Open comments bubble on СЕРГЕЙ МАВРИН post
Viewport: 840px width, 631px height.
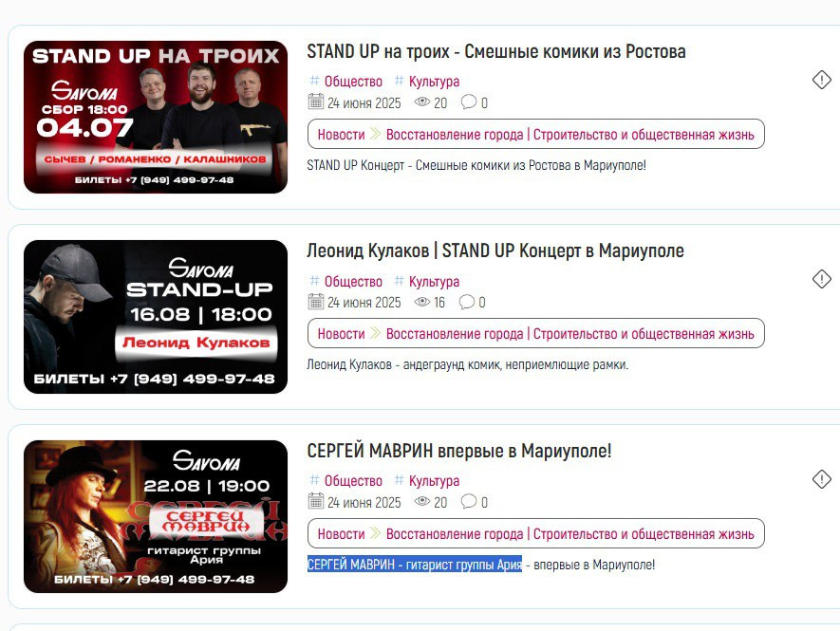[x=469, y=501]
